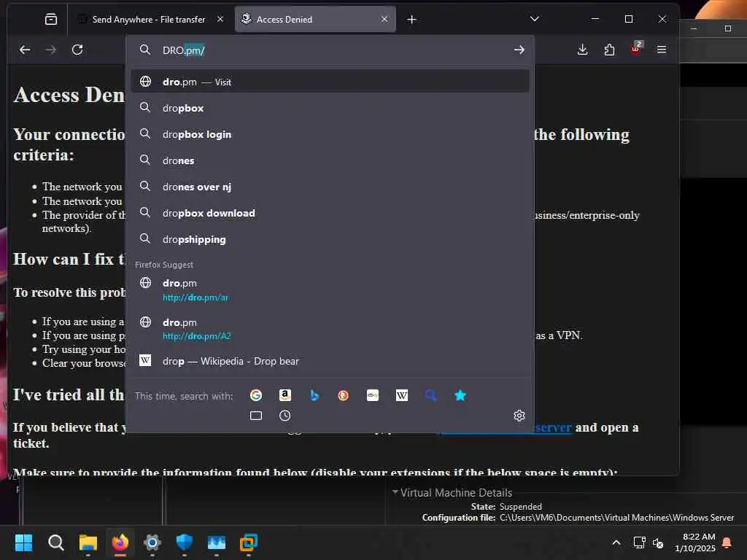Open Windows Security shield in taskbar
The image size is (747, 560).
click(185, 542)
